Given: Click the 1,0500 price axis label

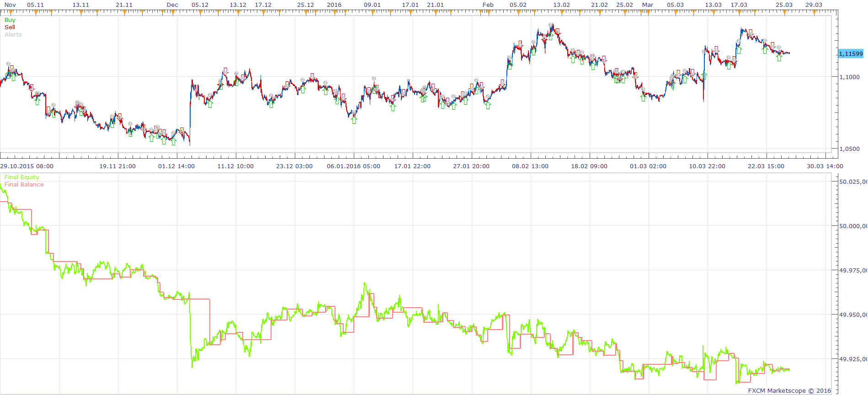Looking at the screenshot, I should click(x=849, y=149).
